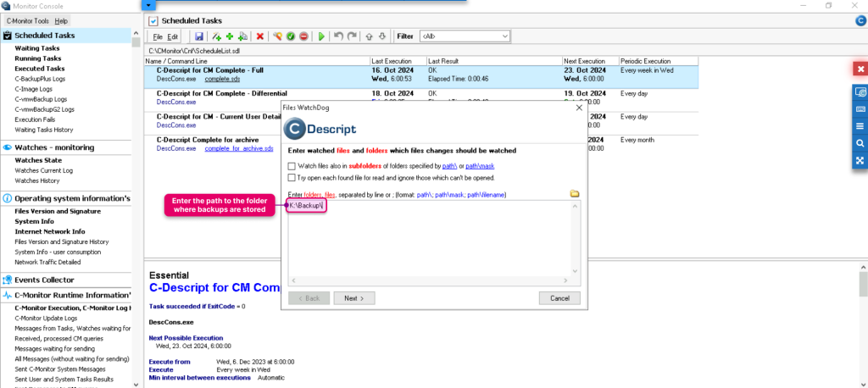Click Next in the Files WatchDog dialog
Image resolution: width=868 pixels, height=388 pixels.
coord(354,298)
